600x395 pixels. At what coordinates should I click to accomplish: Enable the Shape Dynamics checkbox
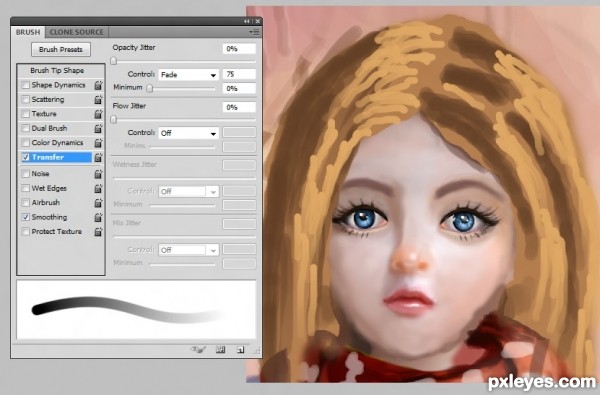pos(26,85)
